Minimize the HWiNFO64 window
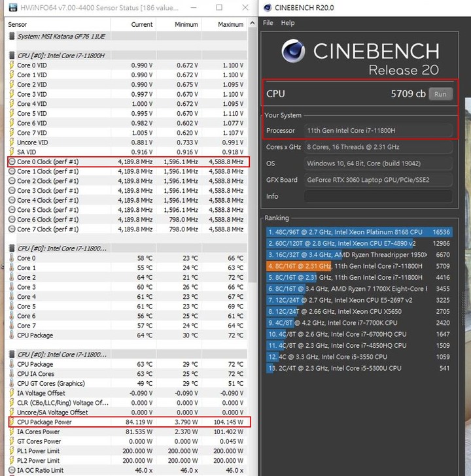Screen dimensions: 471x476 pyautogui.click(x=194, y=8)
